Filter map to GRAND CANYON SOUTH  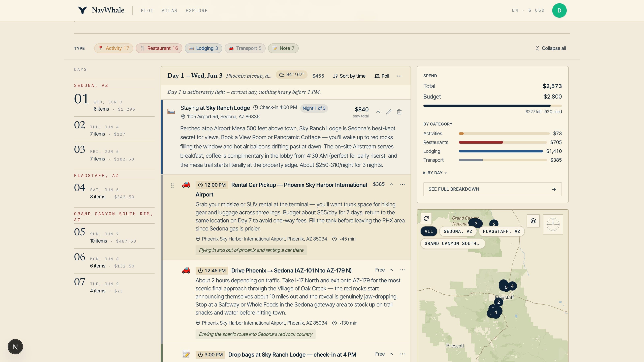point(452,244)
